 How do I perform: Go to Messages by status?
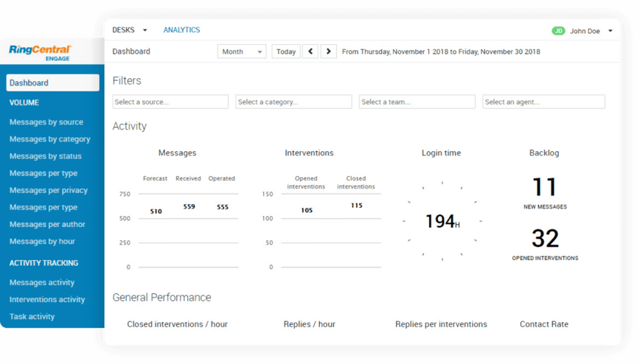tap(46, 156)
